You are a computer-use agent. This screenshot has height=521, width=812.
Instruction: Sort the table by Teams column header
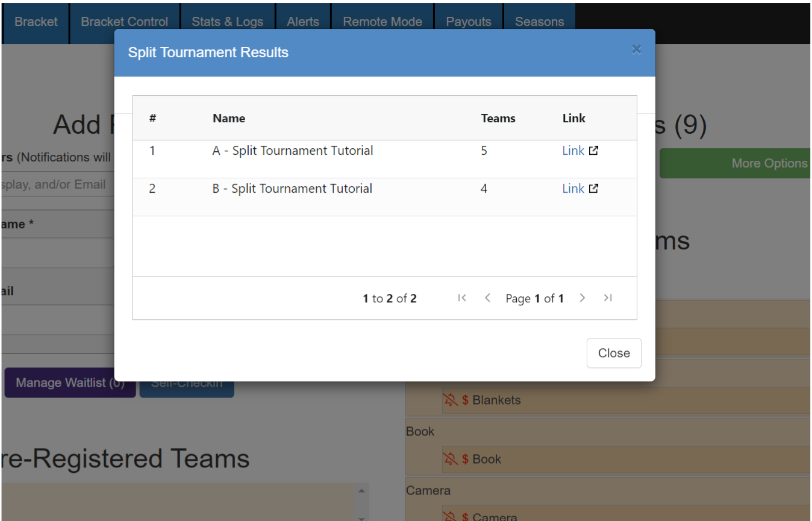pos(498,118)
